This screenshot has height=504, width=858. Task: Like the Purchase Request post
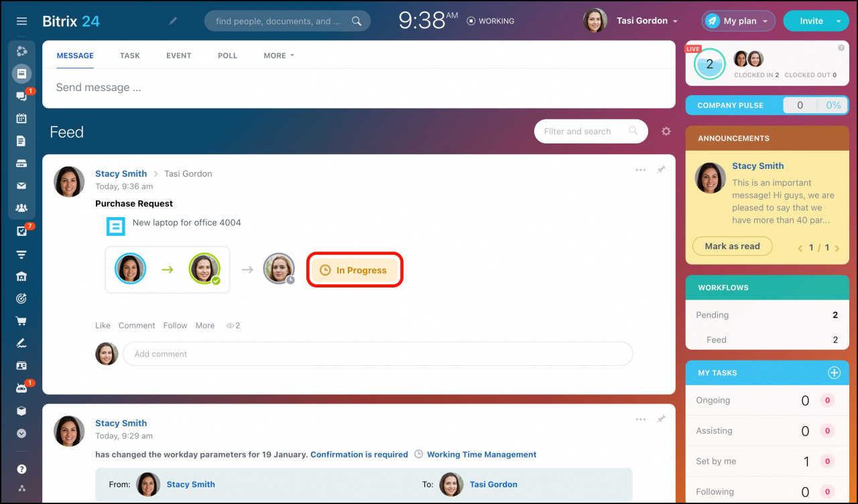point(103,326)
